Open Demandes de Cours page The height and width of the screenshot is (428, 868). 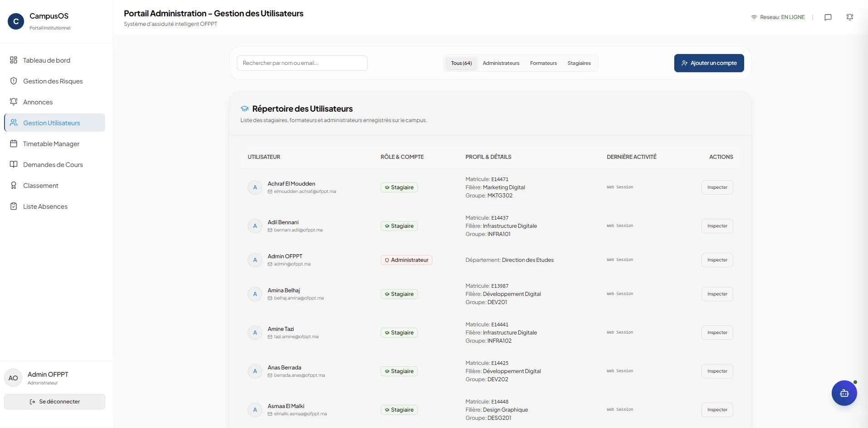pyautogui.click(x=55, y=165)
